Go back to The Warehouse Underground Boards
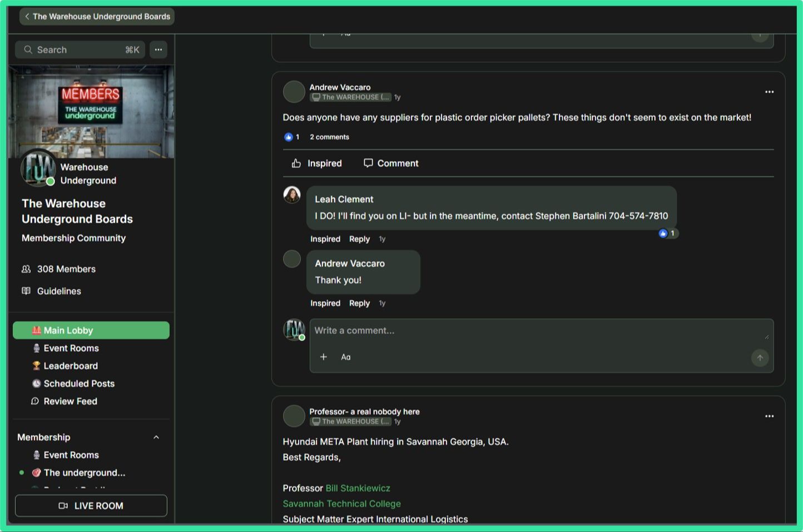The height and width of the screenshot is (532, 803). pos(97,17)
